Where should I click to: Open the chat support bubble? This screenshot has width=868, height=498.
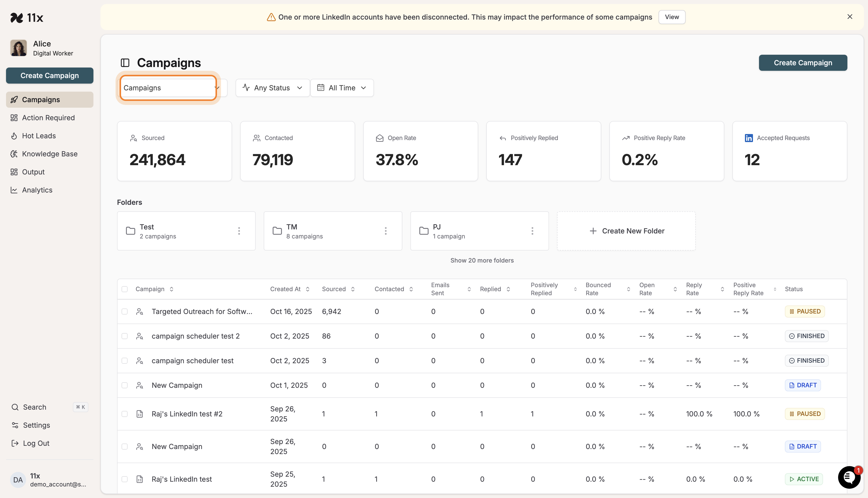click(x=849, y=477)
